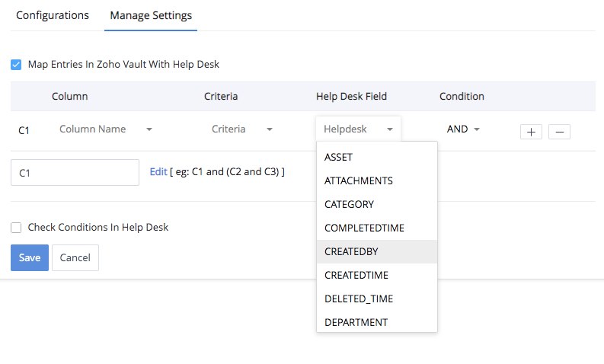Select ATTACHMENTS in the dropdown list
The height and width of the screenshot is (364, 604).
(359, 180)
